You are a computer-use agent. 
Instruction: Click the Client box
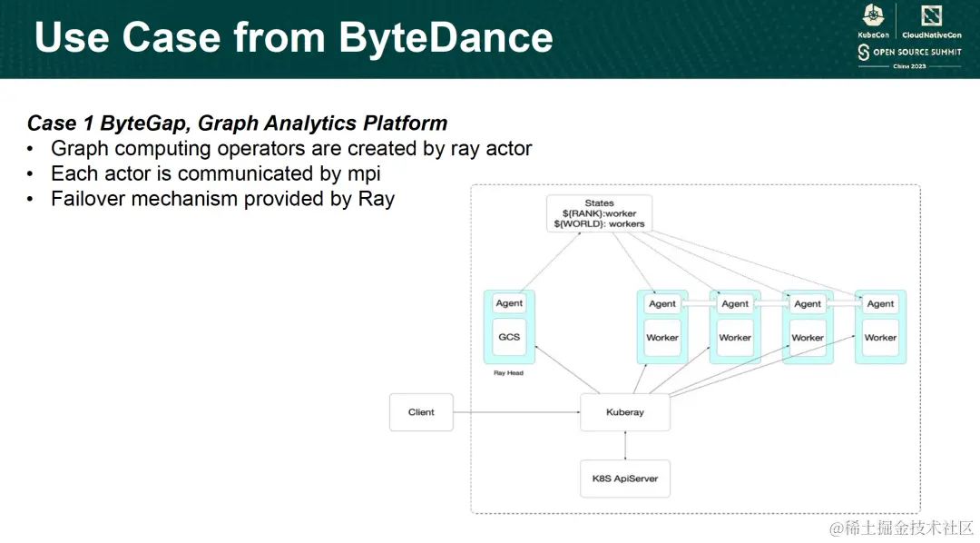click(421, 412)
